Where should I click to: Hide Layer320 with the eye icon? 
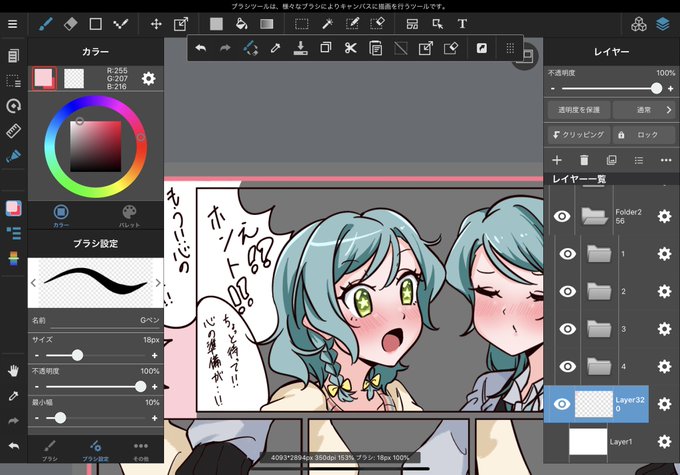(562, 404)
